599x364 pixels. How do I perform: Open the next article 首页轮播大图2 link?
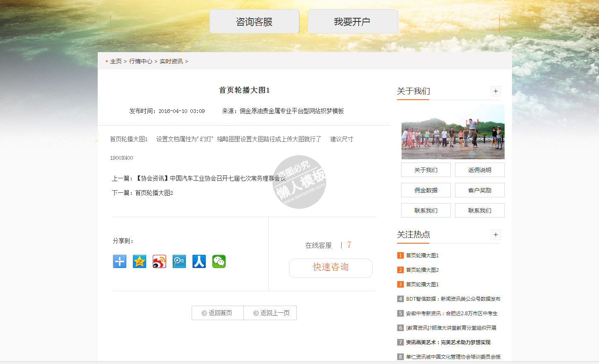tap(154, 193)
